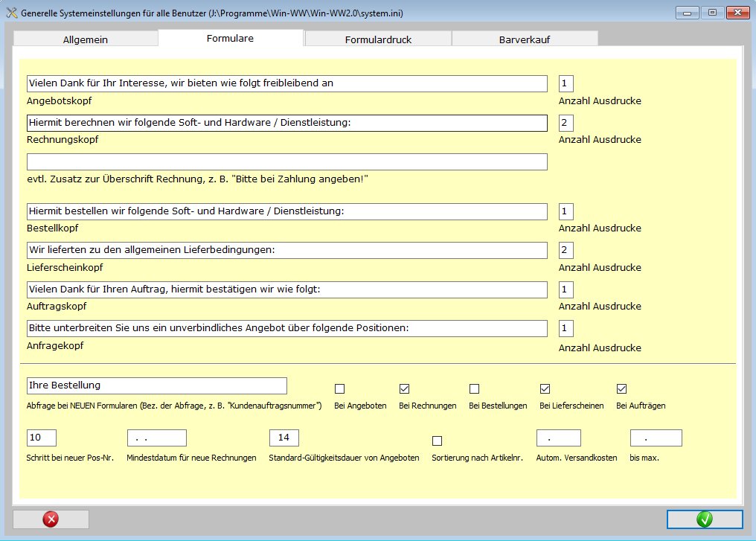Switch to the Allgemein tab
Image resolution: width=756 pixels, height=541 pixels.
86,39
